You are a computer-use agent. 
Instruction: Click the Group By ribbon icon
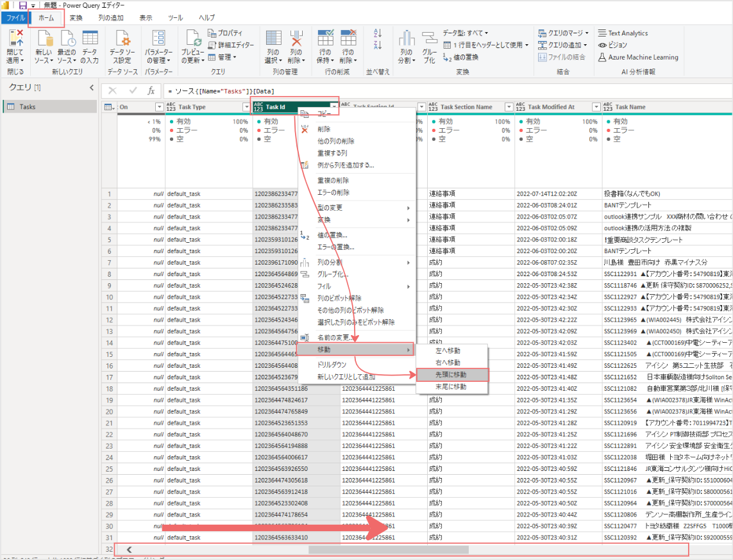click(429, 37)
